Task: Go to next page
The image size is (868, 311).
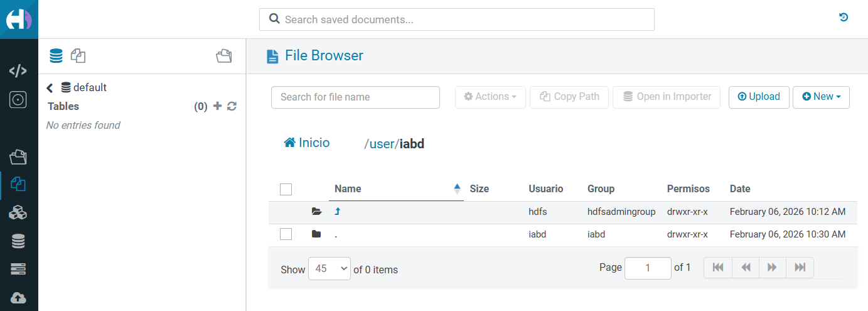Action: pos(773,268)
